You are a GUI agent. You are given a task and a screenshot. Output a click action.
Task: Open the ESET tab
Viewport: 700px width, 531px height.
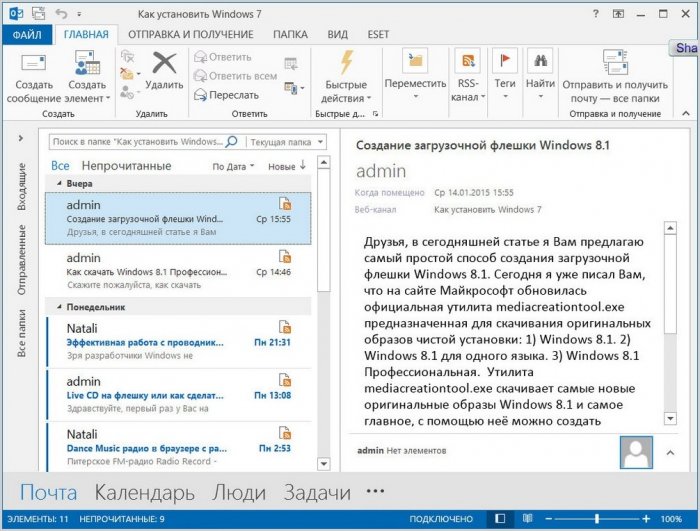pos(378,35)
